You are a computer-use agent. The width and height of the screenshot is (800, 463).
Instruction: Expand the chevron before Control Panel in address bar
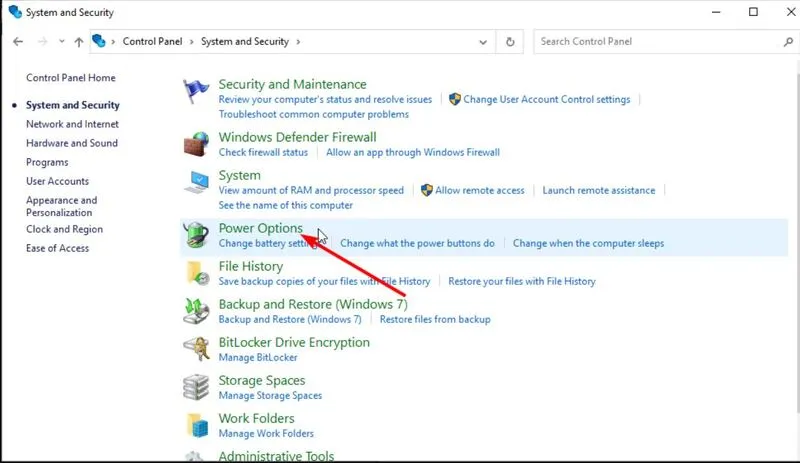click(x=113, y=42)
